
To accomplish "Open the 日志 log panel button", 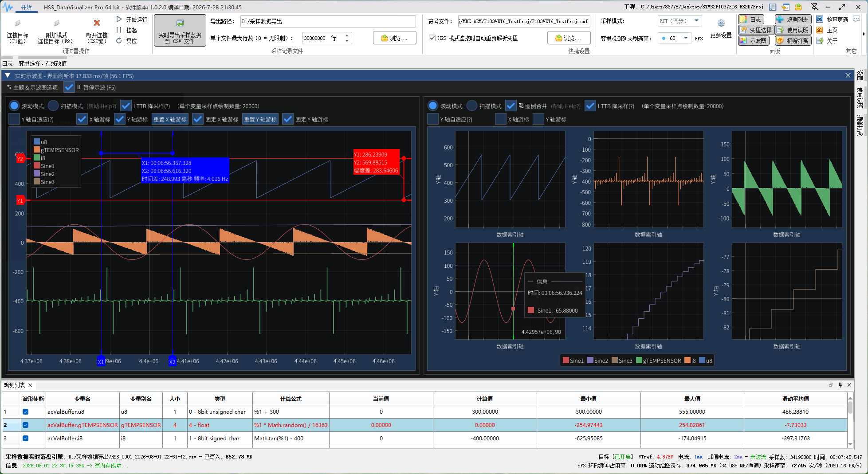I will [x=750, y=19].
